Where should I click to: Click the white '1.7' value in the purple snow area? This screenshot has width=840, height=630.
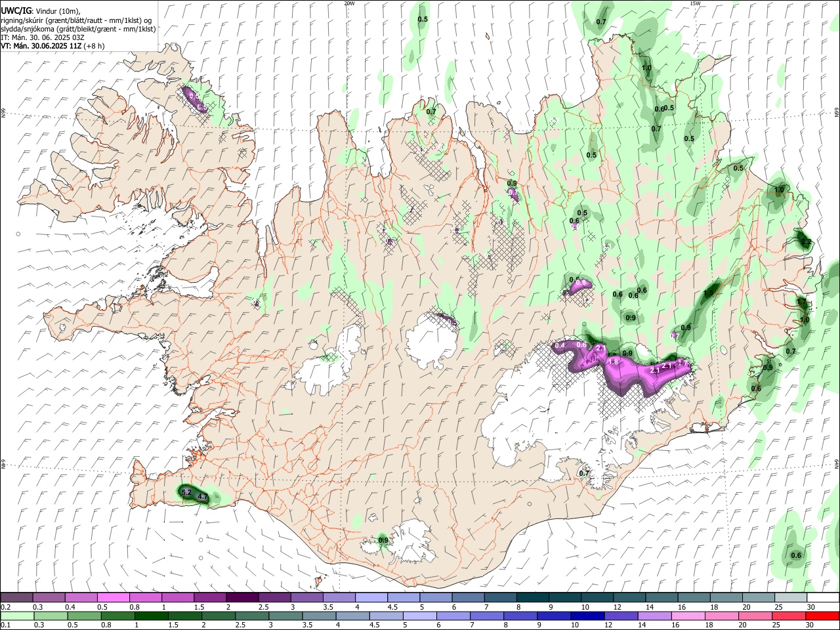click(x=683, y=363)
